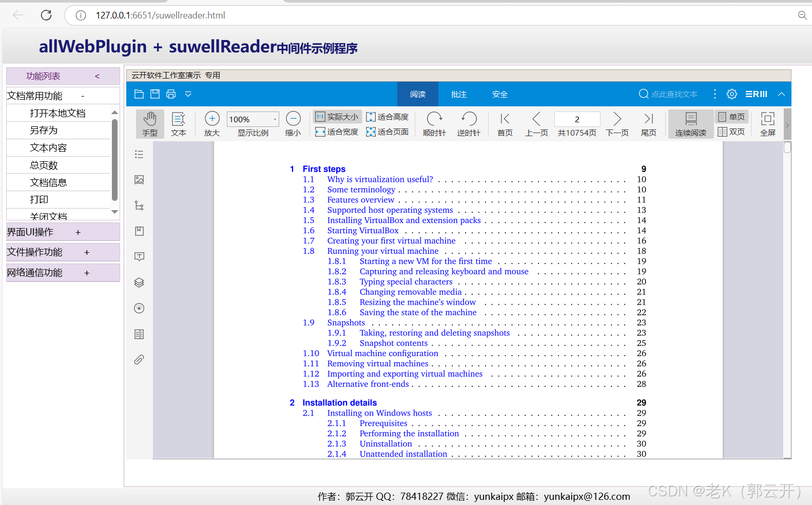Reload the page with browser refresh

[46, 15]
